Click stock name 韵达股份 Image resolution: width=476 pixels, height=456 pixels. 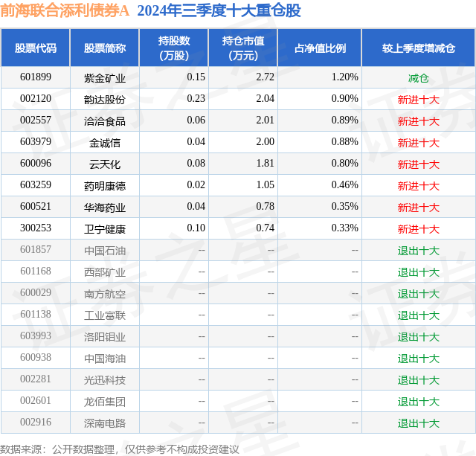(105, 100)
